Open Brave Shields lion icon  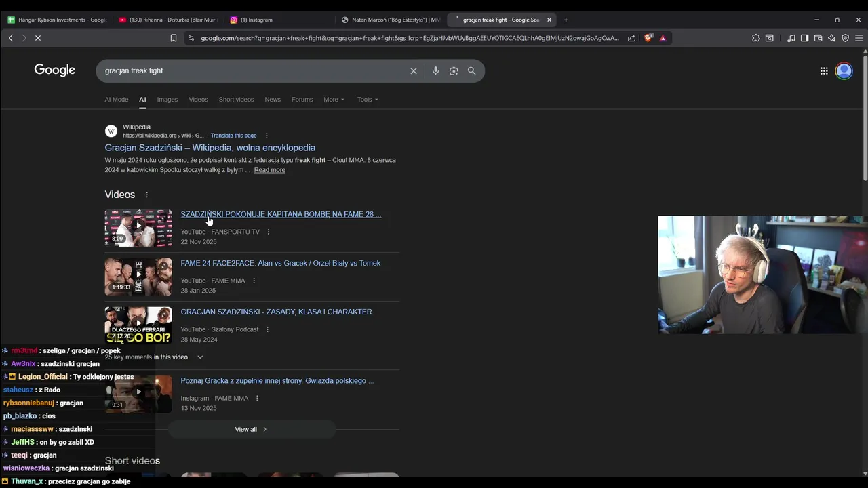tap(648, 38)
